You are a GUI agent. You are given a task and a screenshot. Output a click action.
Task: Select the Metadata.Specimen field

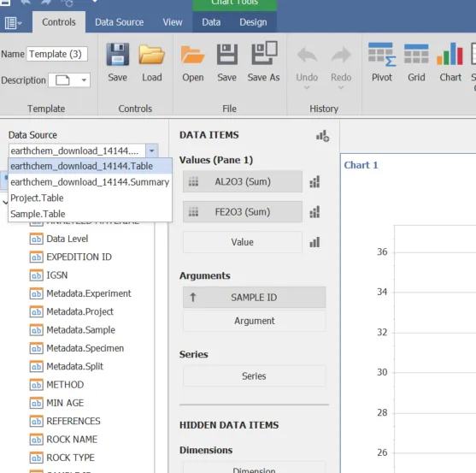click(x=85, y=348)
